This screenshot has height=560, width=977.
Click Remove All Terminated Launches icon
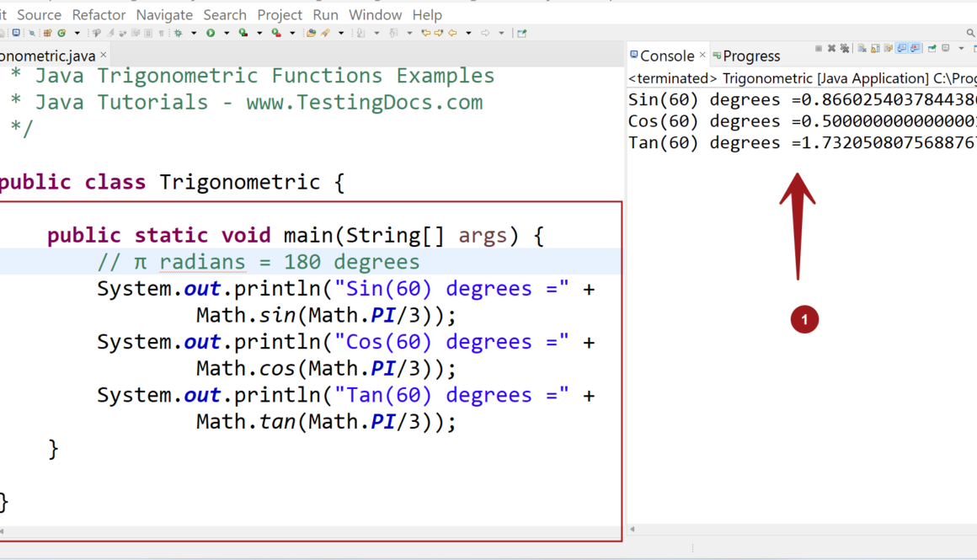845,49
